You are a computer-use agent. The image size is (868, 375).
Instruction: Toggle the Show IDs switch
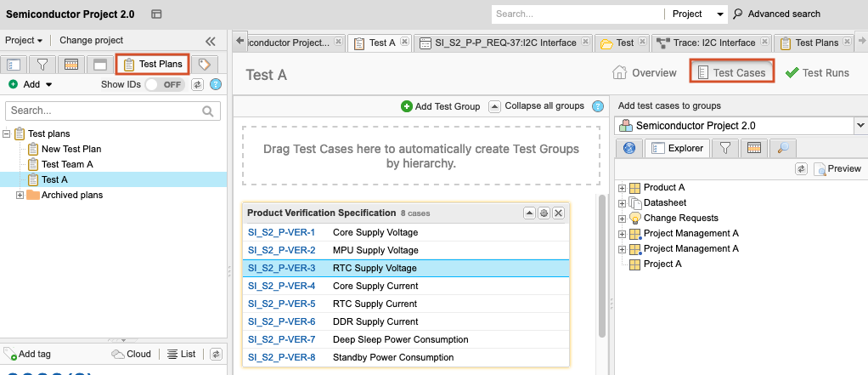pyautogui.click(x=164, y=84)
